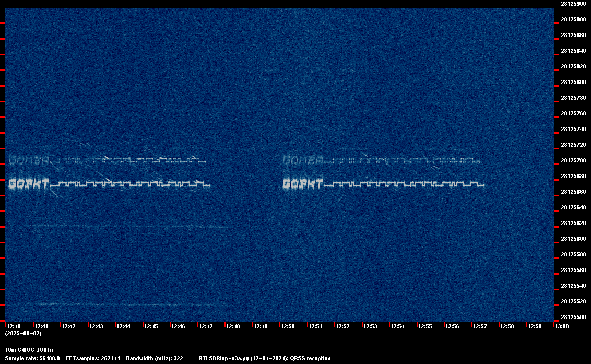Viewport: 591px width, 364px height.
Task: Click the 28125620 frequency label
Action: (574, 224)
